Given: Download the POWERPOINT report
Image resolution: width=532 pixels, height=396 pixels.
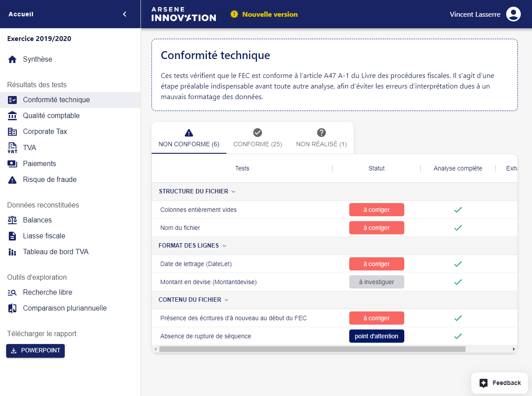Looking at the screenshot, I should pos(35,351).
